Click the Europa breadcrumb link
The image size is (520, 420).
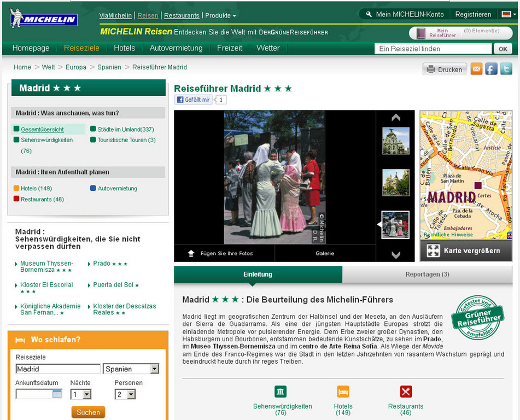tap(76, 67)
